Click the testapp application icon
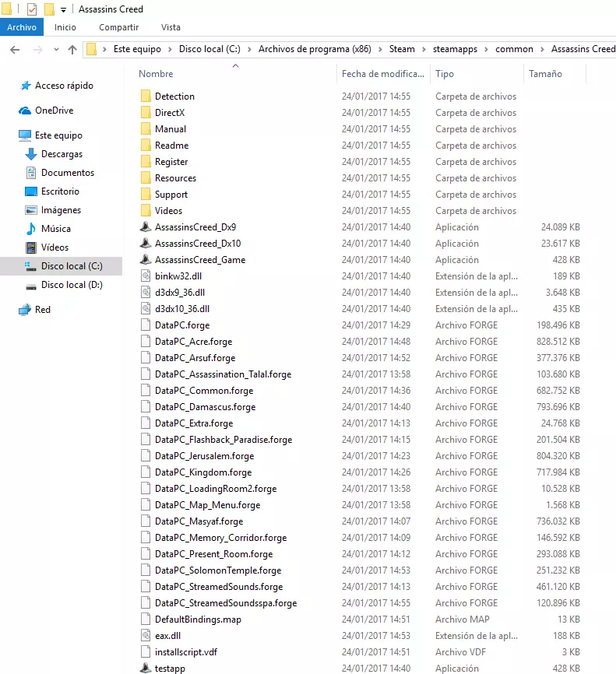This screenshot has width=616, height=674. (146, 668)
